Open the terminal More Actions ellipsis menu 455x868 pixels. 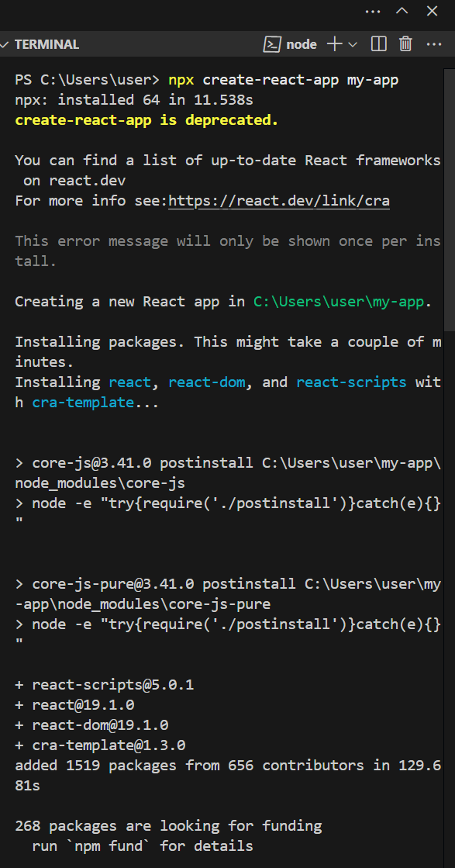pyautogui.click(x=433, y=44)
